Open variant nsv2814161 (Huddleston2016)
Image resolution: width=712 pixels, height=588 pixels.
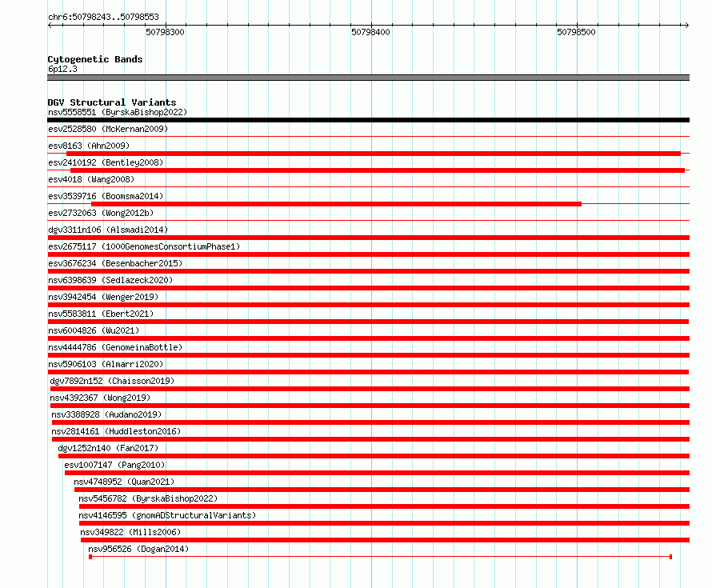point(116,431)
